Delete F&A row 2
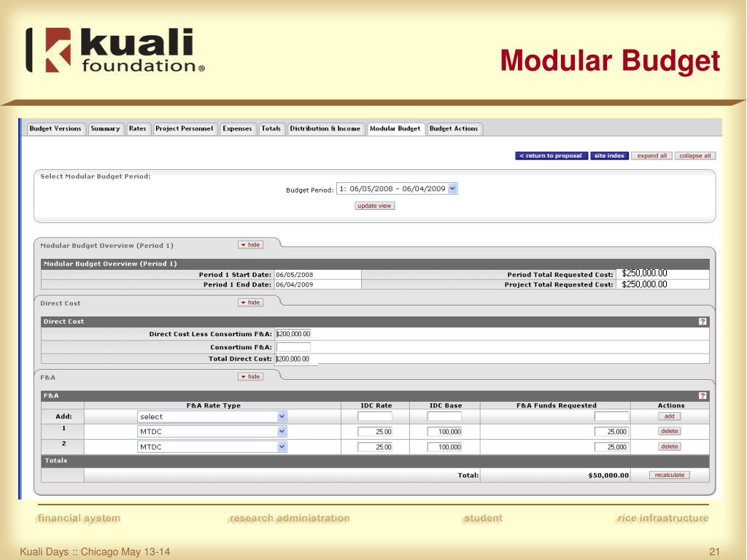Viewport: 747px width, 560px height. [670, 446]
